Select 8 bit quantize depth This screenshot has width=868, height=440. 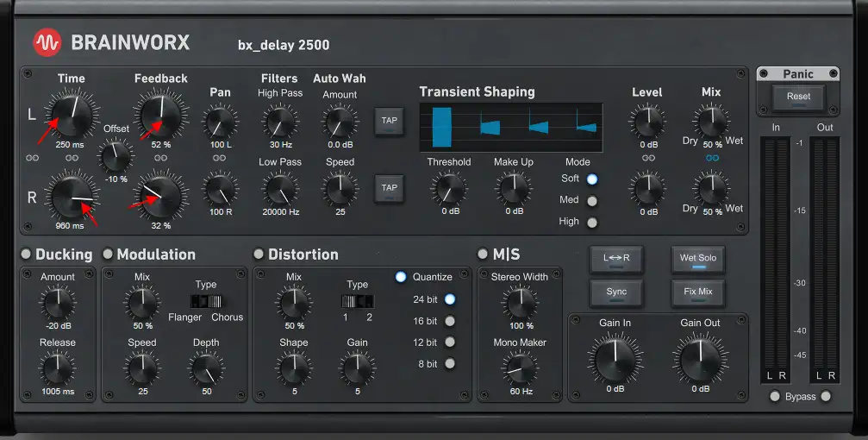[450, 363]
